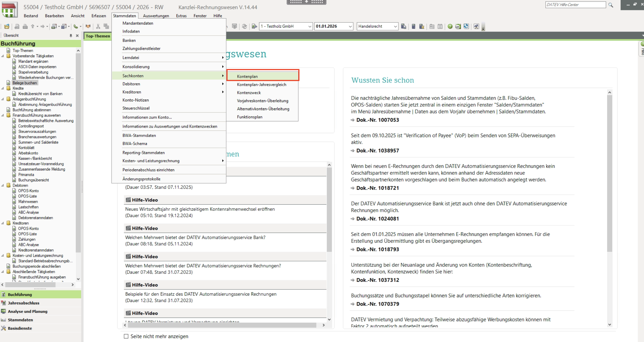Open link Dok.-Nr. 1018721
The width and height of the screenshot is (644, 342).
click(x=377, y=188)
